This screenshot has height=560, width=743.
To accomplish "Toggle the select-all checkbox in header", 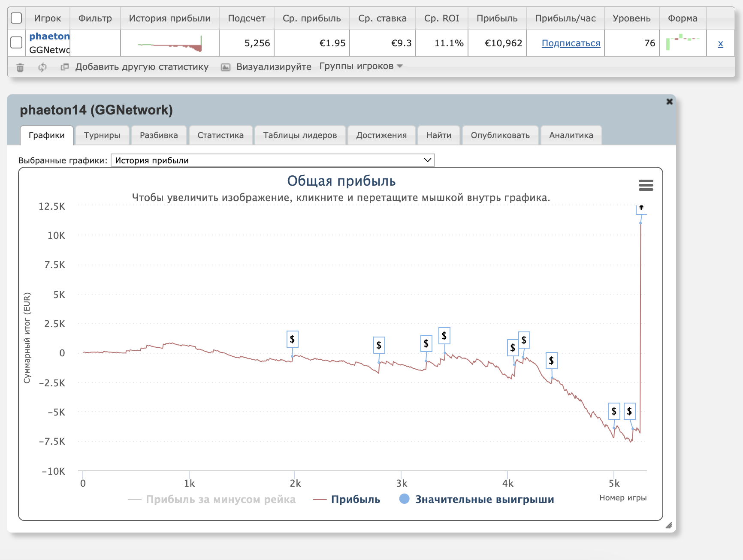I will click(16, 18).
